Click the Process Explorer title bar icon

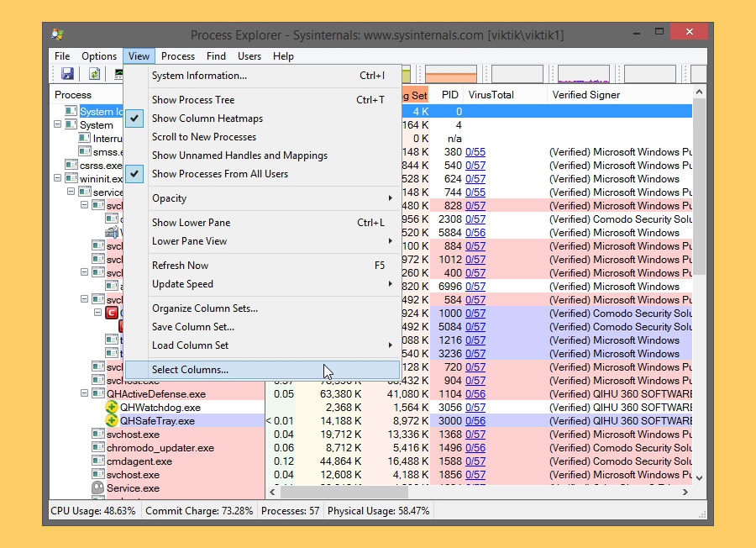coord(57,34)
